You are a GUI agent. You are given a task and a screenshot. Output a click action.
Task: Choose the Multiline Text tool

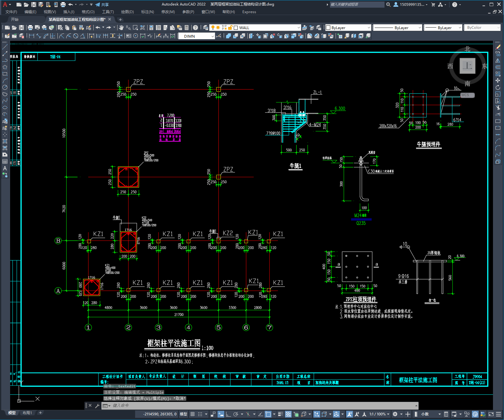(x=5, y=168)
